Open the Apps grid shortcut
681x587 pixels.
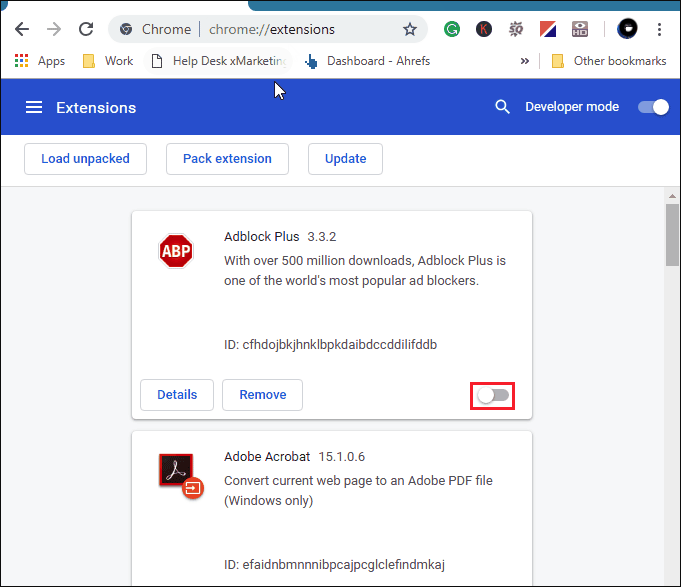pos(40,61)
